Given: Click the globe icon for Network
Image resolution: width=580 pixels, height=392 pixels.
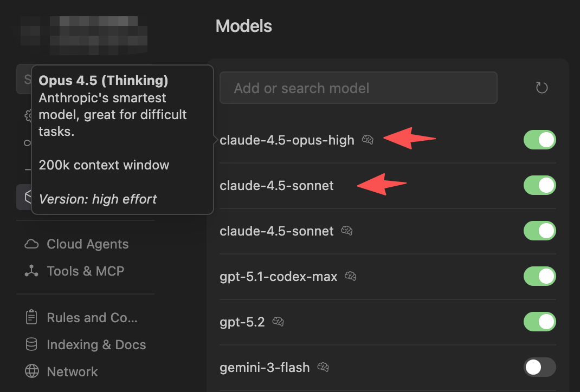Looking at the screenshot, I should tap(32, 371).
